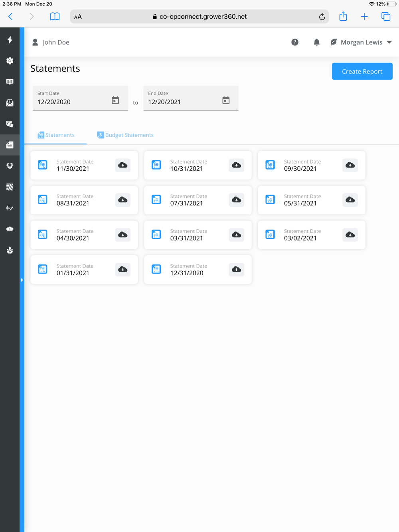Download the 03/31/2021 statement

point(236,234)
